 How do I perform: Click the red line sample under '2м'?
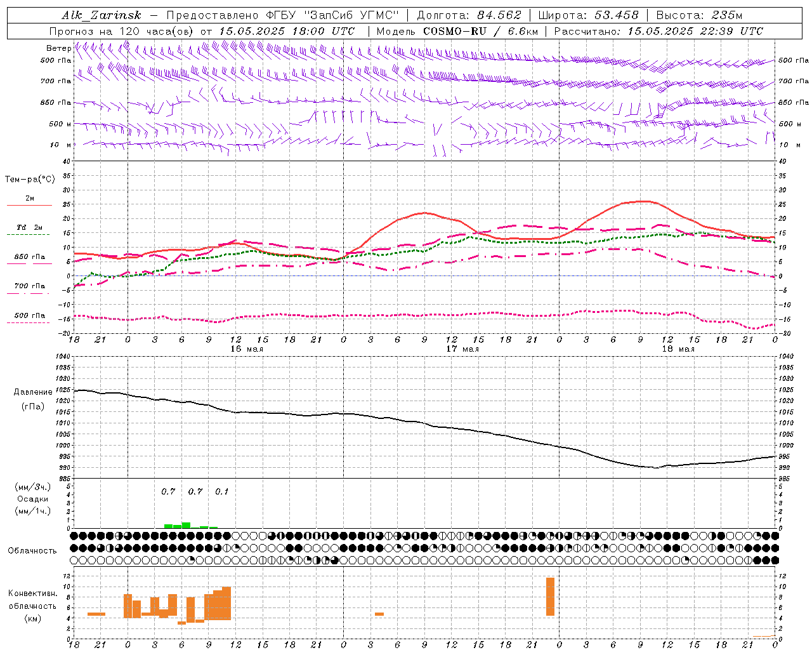click(x=29, y=206)
